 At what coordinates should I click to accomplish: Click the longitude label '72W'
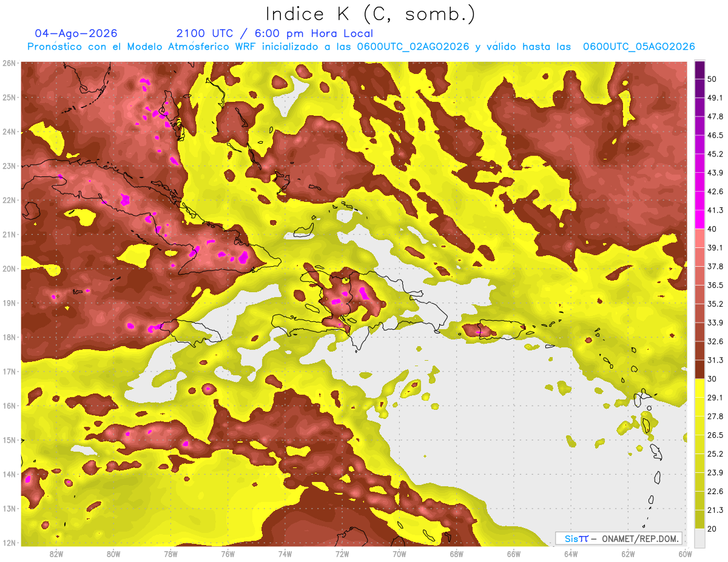[x=342, y=554]
